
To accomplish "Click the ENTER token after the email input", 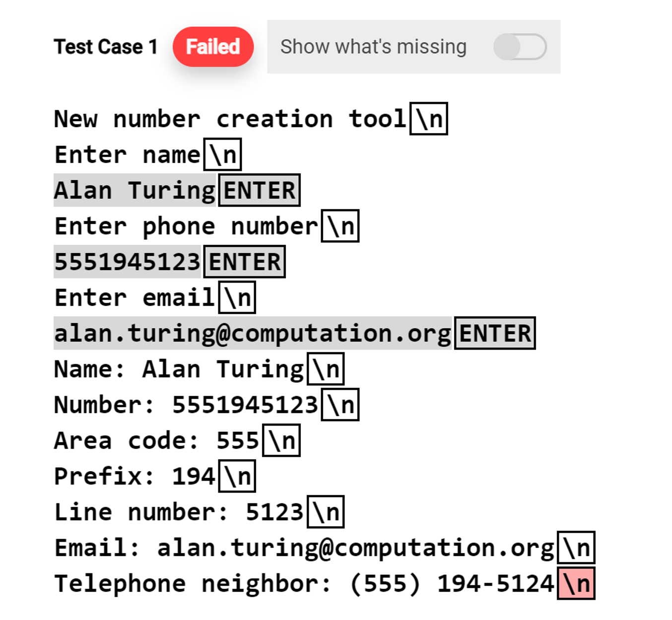I will click(494, 334).
